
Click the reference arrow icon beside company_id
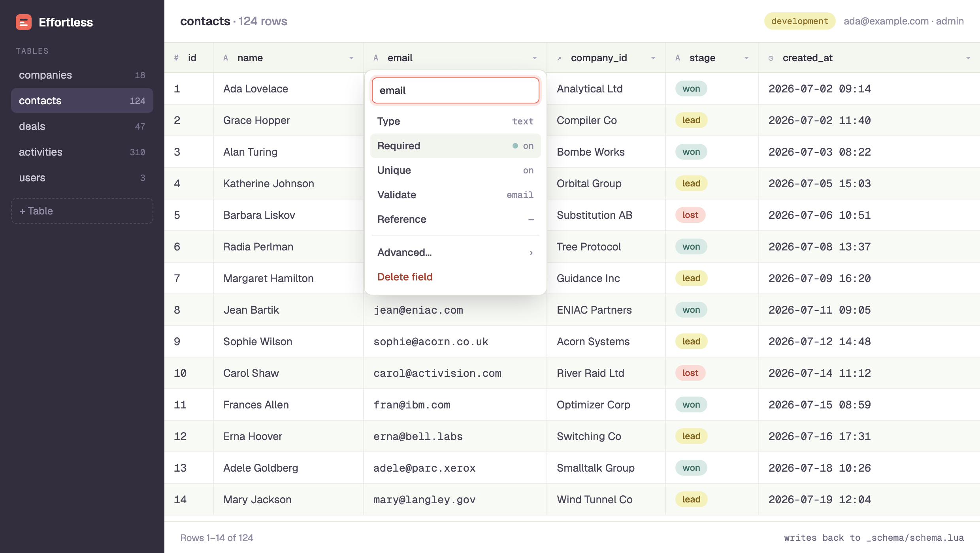click(x=559, y=58)
